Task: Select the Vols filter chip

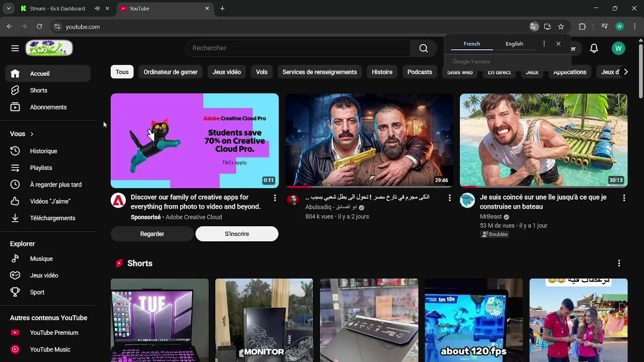Action: [262, 72]
